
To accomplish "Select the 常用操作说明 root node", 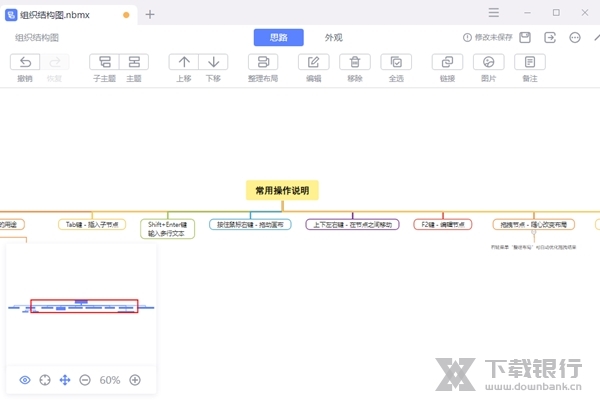I will point(282,190).
